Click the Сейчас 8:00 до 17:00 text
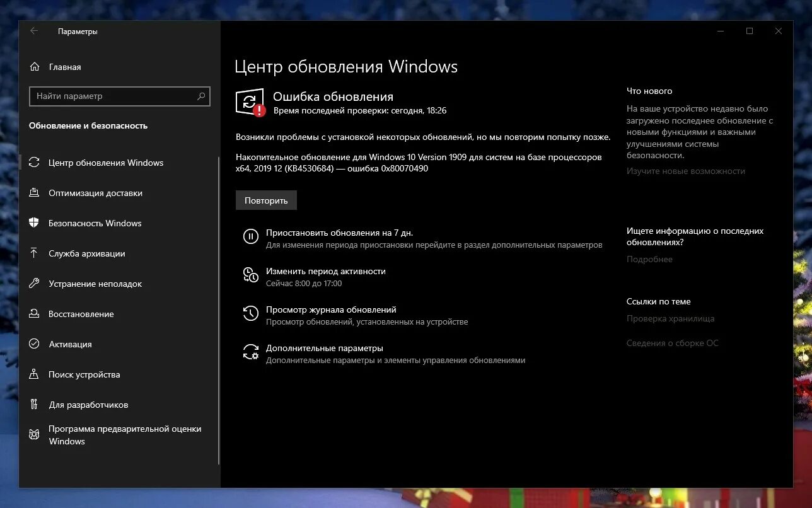The height and width of the screenshot is (508, 812). (304, 284)
